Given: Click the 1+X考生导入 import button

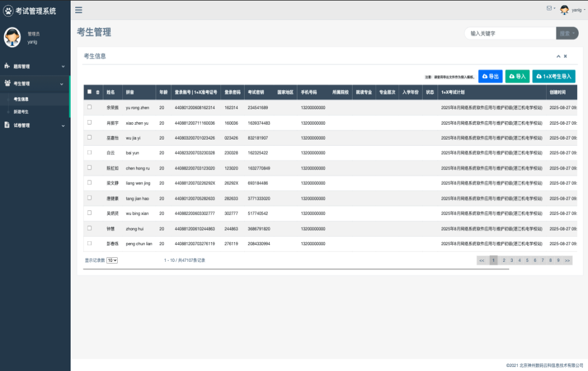Looking at the screenshot, I should 554,76.
